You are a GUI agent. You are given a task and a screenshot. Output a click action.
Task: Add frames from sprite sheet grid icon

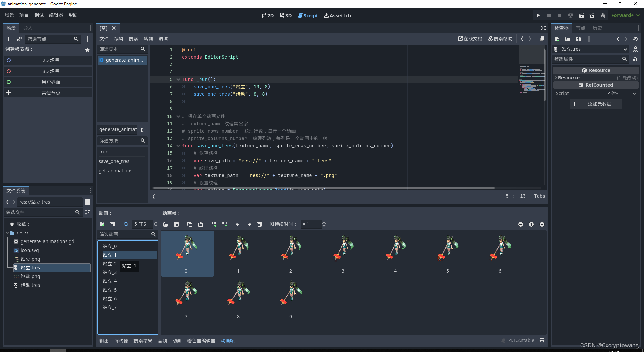176,224
